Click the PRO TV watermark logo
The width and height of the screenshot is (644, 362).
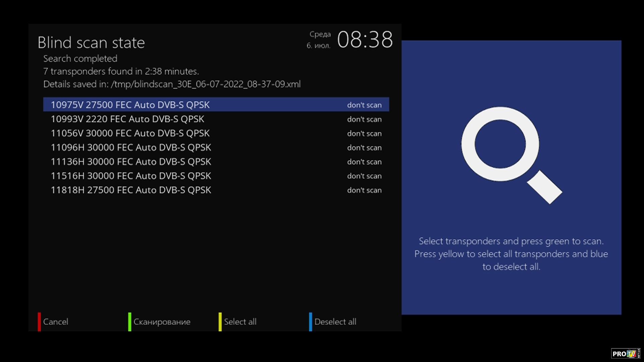click(x=626, y=354)
